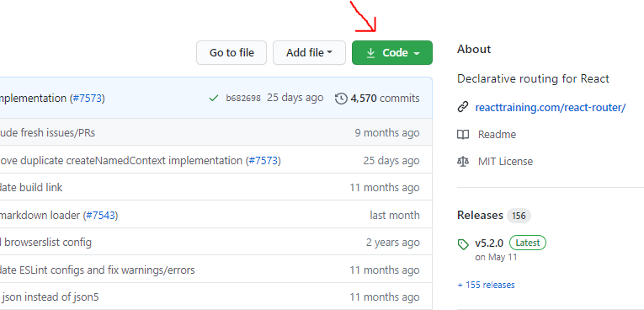
Task: Open the Readme link in About
Action: 497,135
